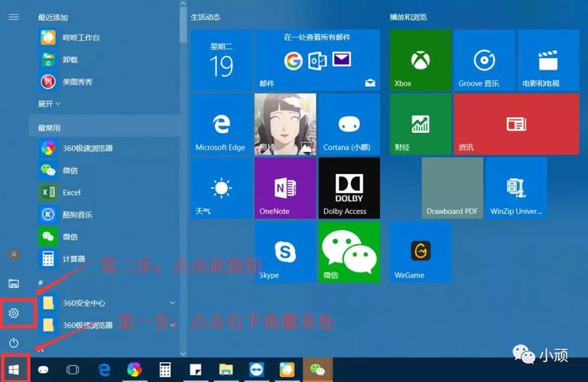Viewport: 588px width, 382px height.
Task: Click the Windows Start button
Action: click(14, 369)
